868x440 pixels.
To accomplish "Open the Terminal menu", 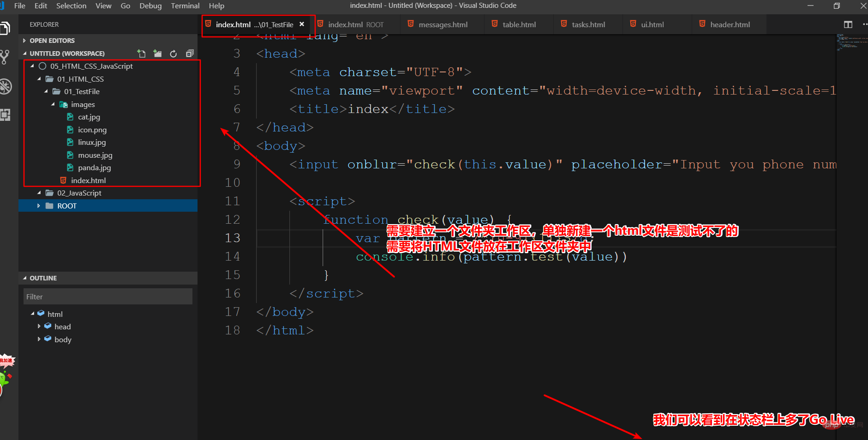I will pos(185,6).
